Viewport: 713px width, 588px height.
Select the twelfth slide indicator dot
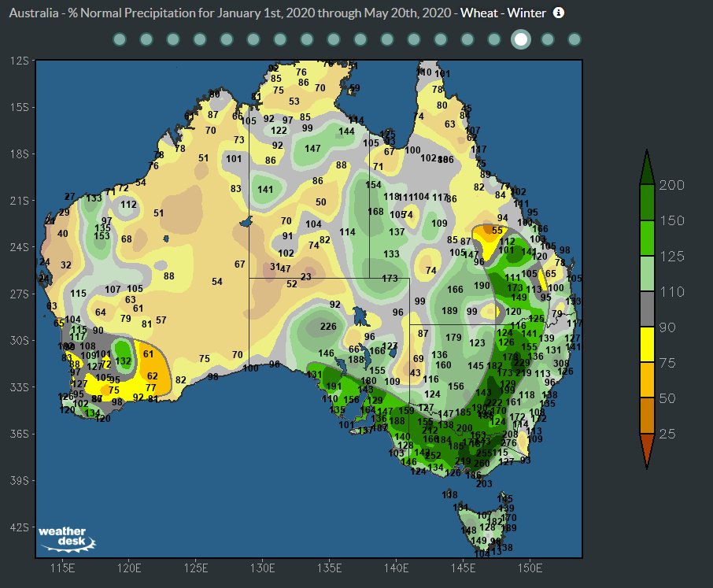[x=414, y=39]
